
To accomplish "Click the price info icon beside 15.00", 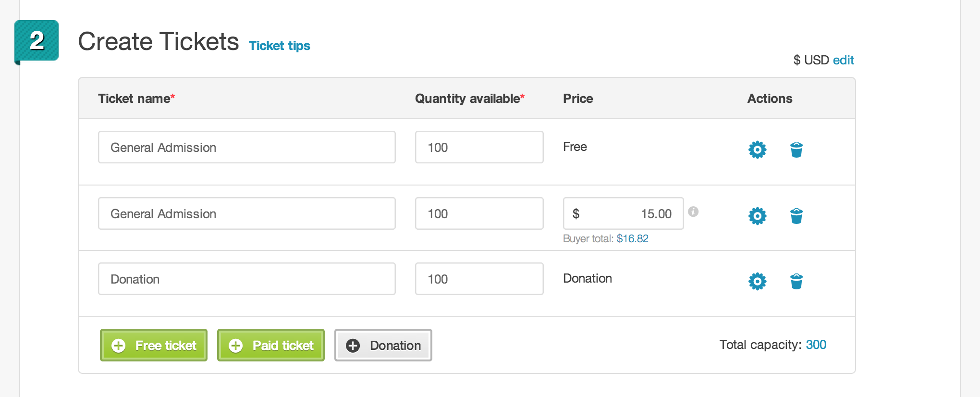I will pos(693,211).
